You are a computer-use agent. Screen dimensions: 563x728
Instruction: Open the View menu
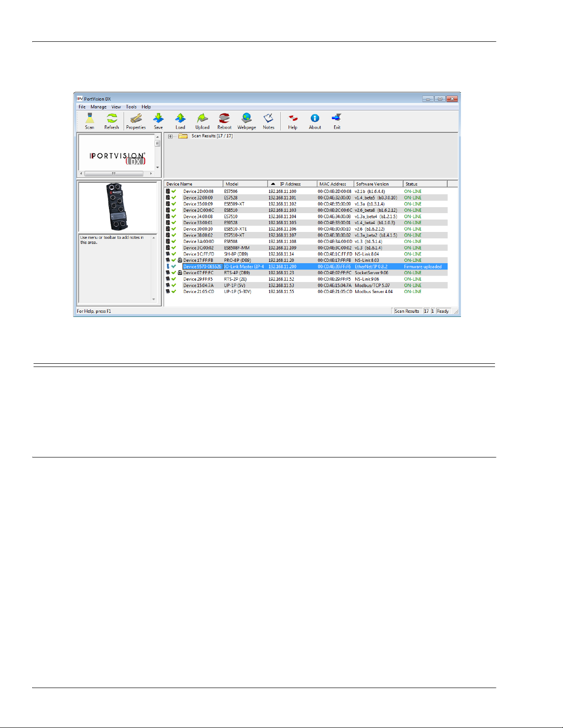coord(116,107)
